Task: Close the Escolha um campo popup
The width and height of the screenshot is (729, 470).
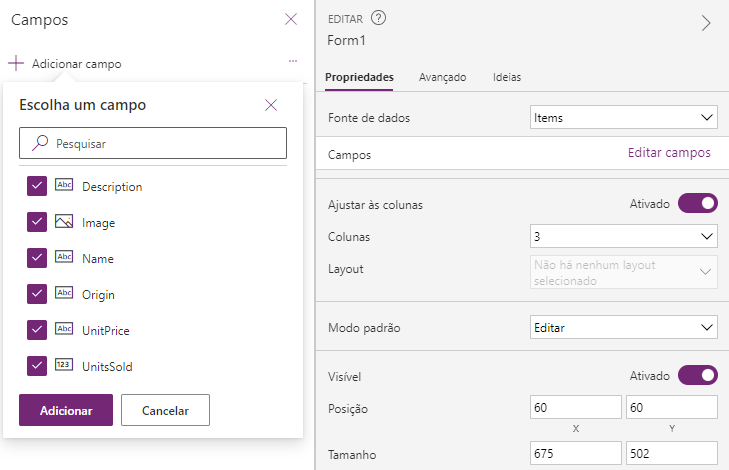Action: pos(271,105)
